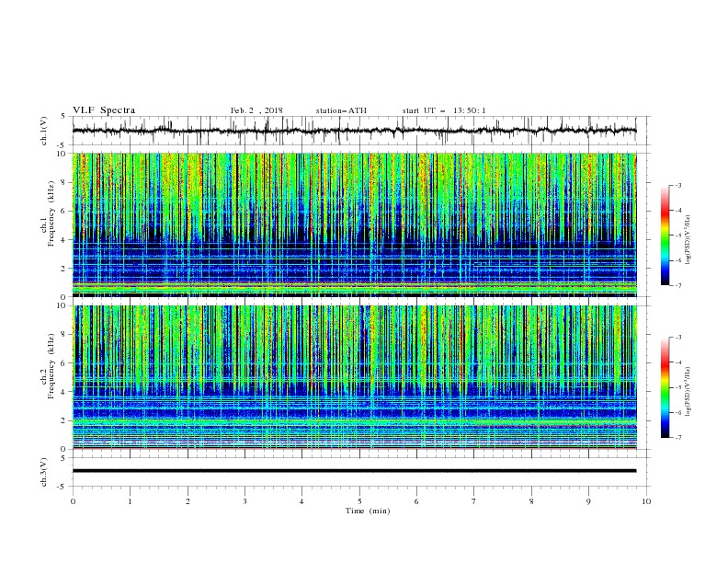The width and height of the screenshot is (728, 563).
Task: Click time axis tick label "7"
Action: 474,501
